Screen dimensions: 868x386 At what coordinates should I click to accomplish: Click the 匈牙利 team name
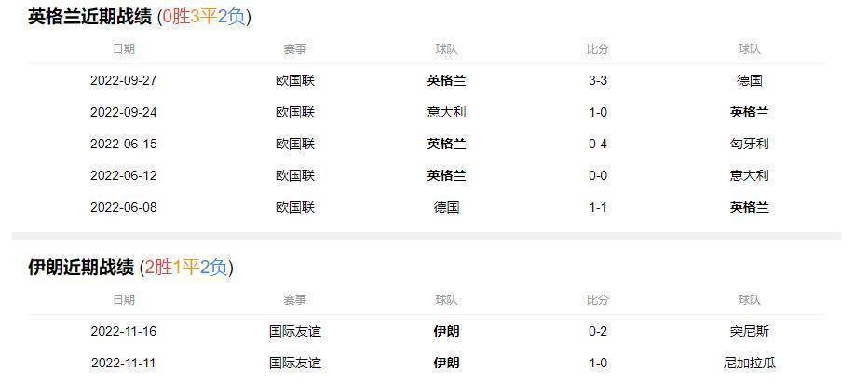tap(750, 144)
